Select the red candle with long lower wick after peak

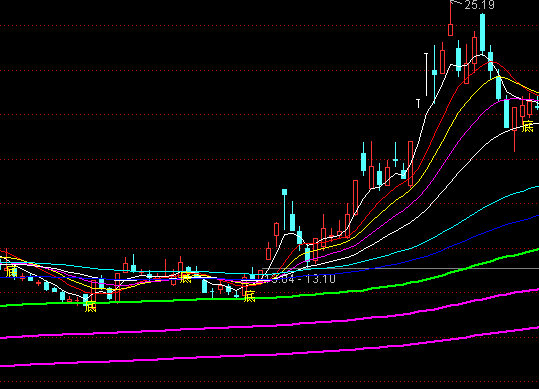click(514, 129)
